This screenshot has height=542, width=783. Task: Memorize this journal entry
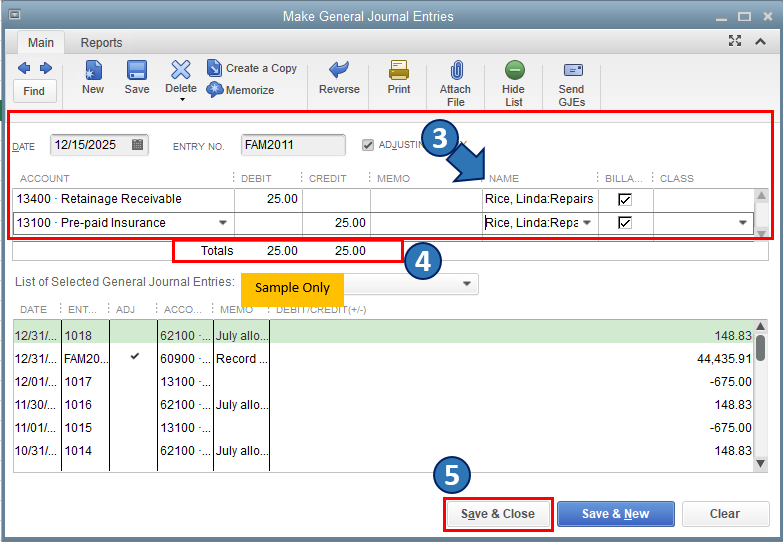point(240,90)
